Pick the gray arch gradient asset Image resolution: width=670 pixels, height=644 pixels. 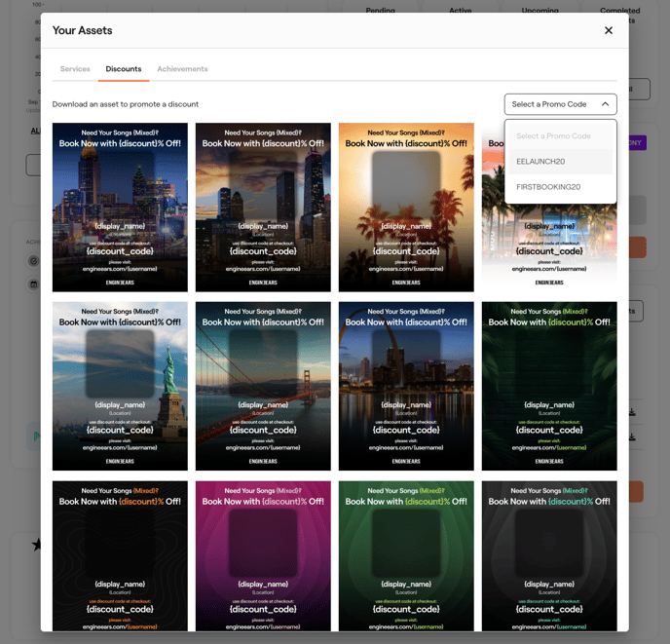(549, 555)
